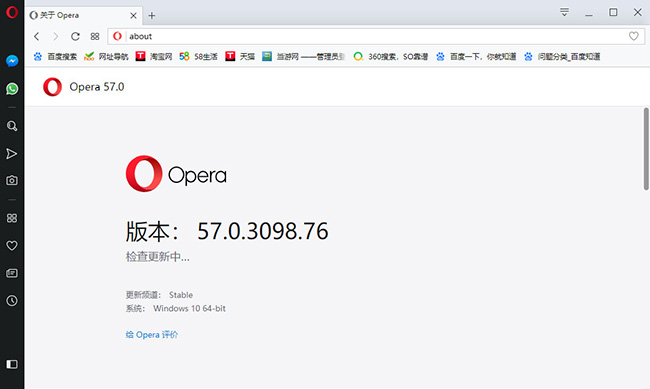Select the 关于 Opera tab

(x=84, y=15)
